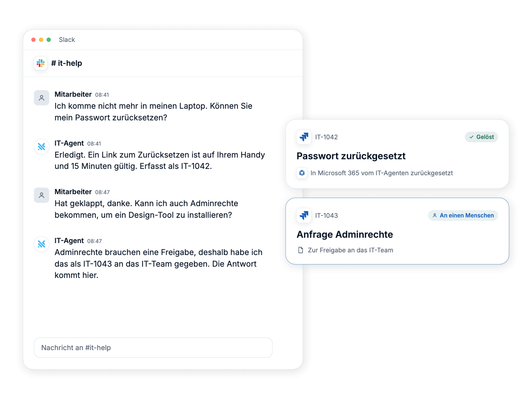Image resolution: width=532 pixels, height=399 pixels.
Task: Click the An einen Menschen badge
Action: [x=463, y=215]
